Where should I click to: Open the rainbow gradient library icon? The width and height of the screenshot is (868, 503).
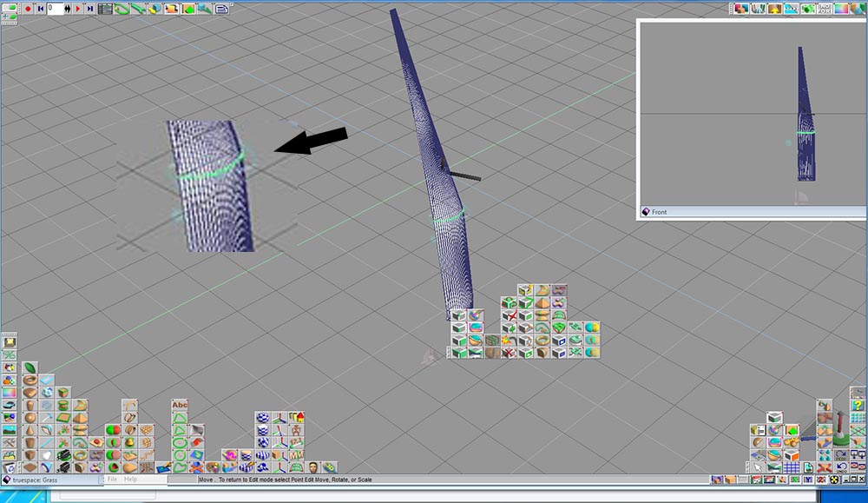tap(10, 393)
